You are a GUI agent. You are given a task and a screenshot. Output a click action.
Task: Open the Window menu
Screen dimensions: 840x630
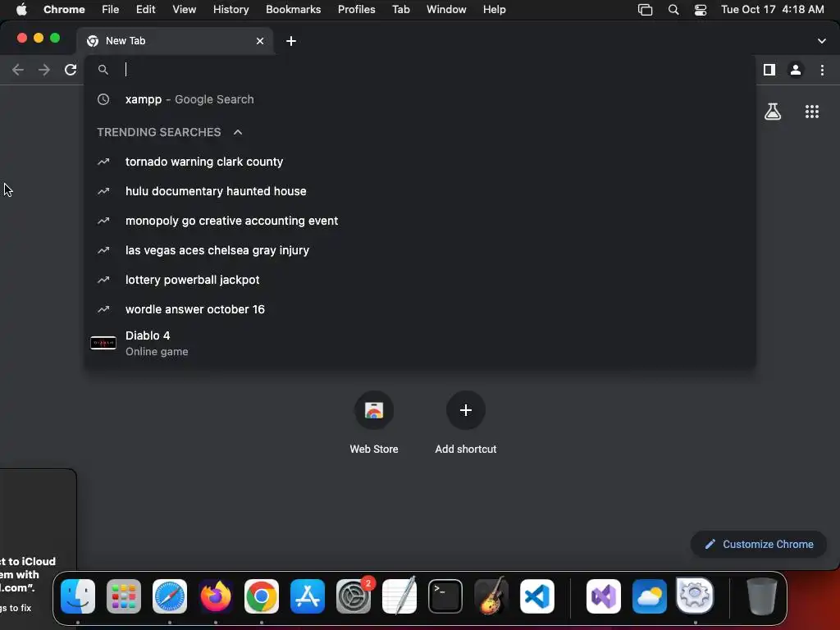[446, 10]
